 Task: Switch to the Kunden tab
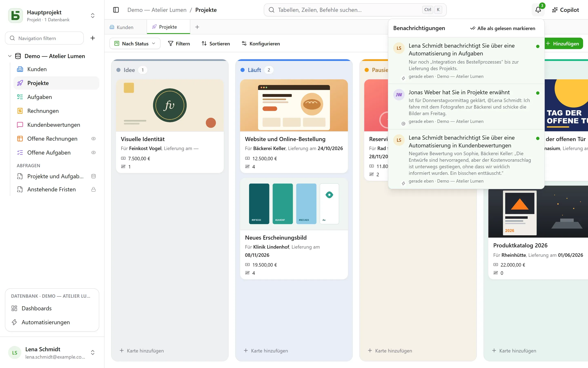coord(125,27)
